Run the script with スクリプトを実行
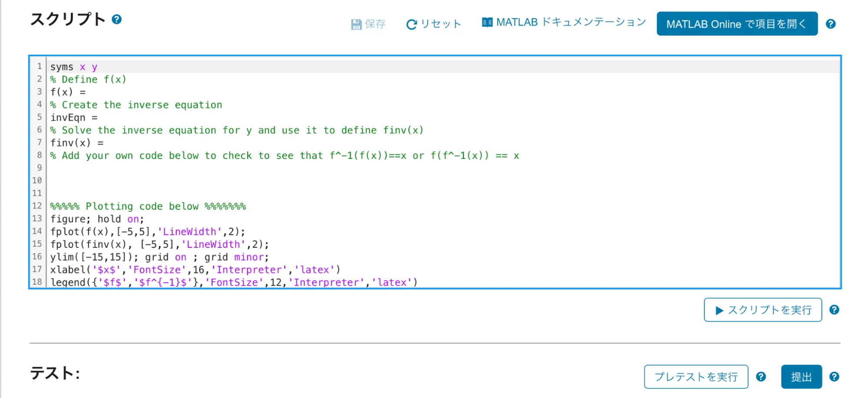Screen dimensions: 868x398 click(762, 310)
